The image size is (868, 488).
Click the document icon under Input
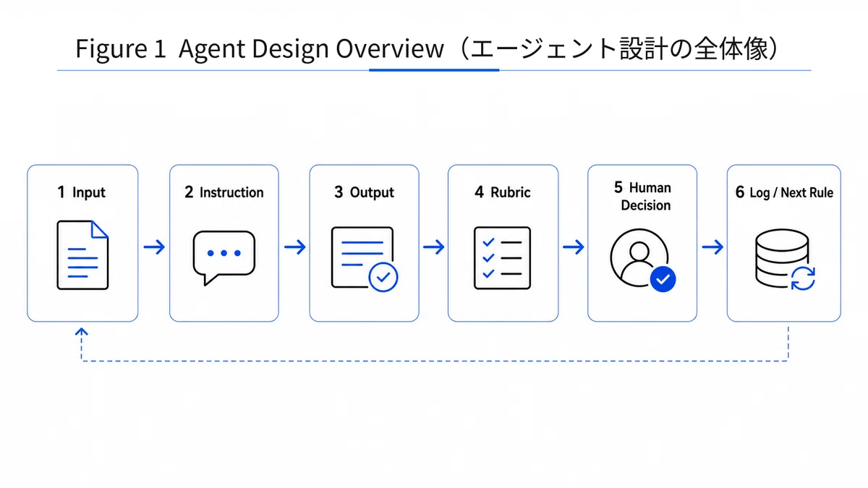(x=82, y=255)
